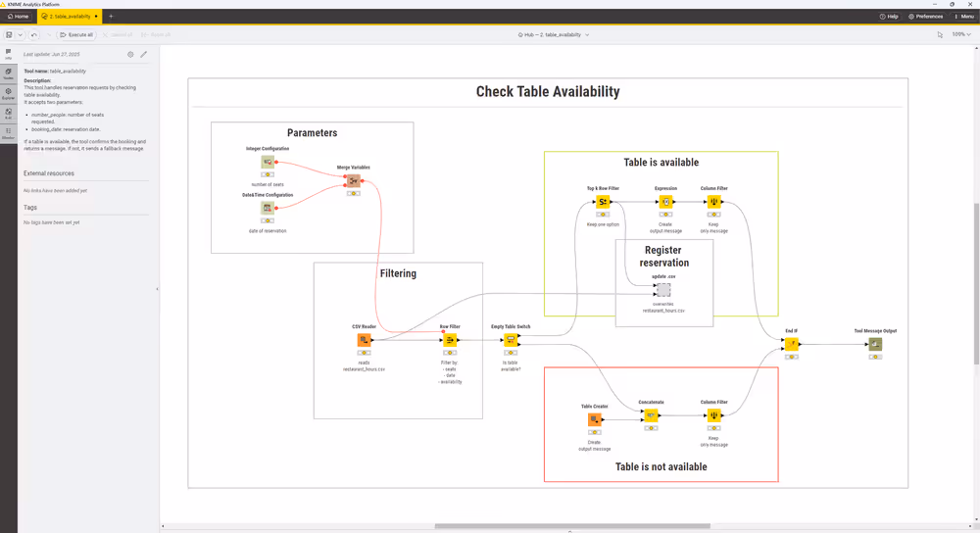Screen dimensions: 980x533
Task: Click the Empty Table Switch node
Action: pos(510,340)
